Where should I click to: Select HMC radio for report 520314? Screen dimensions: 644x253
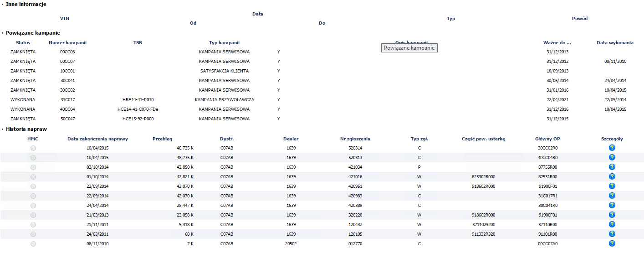33,148
